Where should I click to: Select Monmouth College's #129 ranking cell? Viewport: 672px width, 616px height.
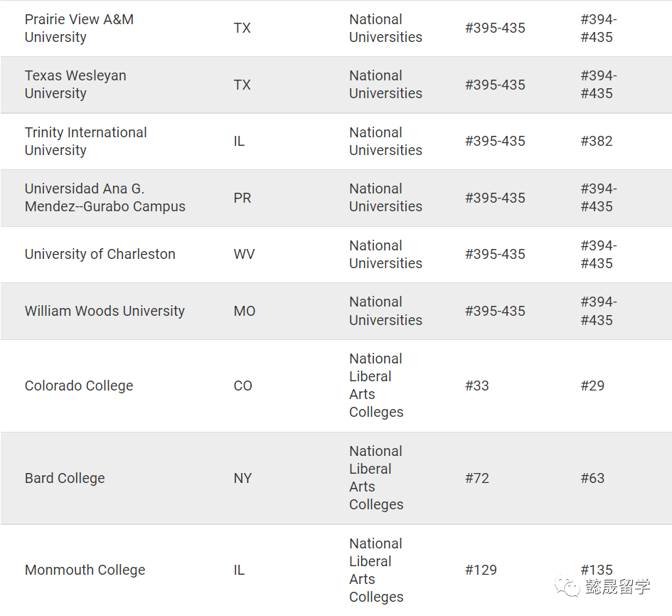coord(481,570)
